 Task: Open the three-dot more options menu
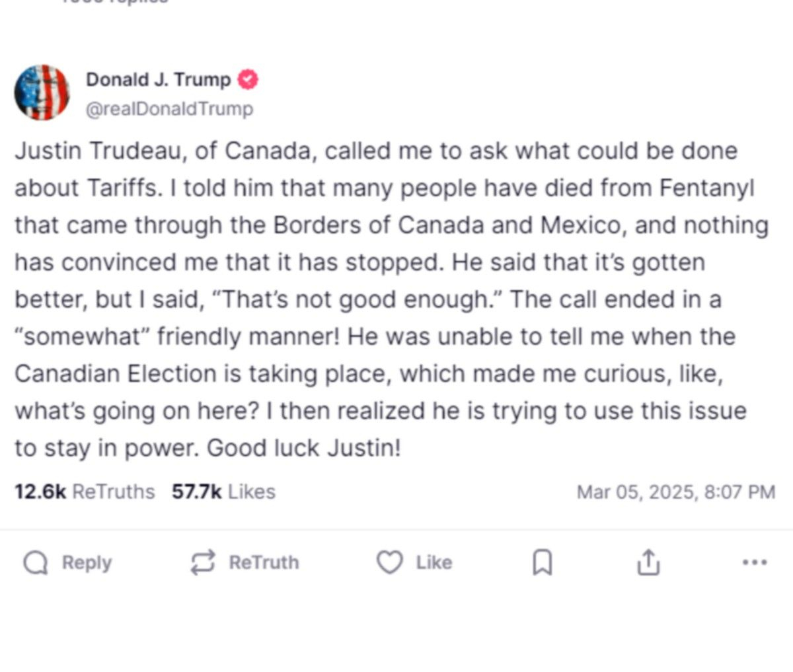coord(755,562)
